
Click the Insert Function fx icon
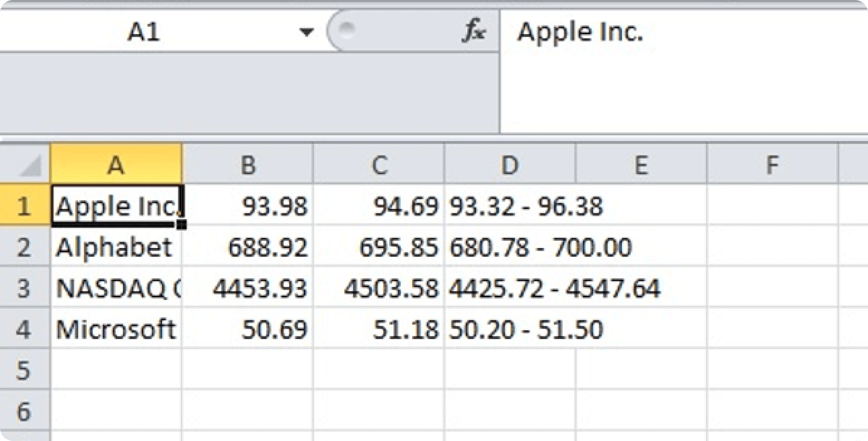pos(473,31)
